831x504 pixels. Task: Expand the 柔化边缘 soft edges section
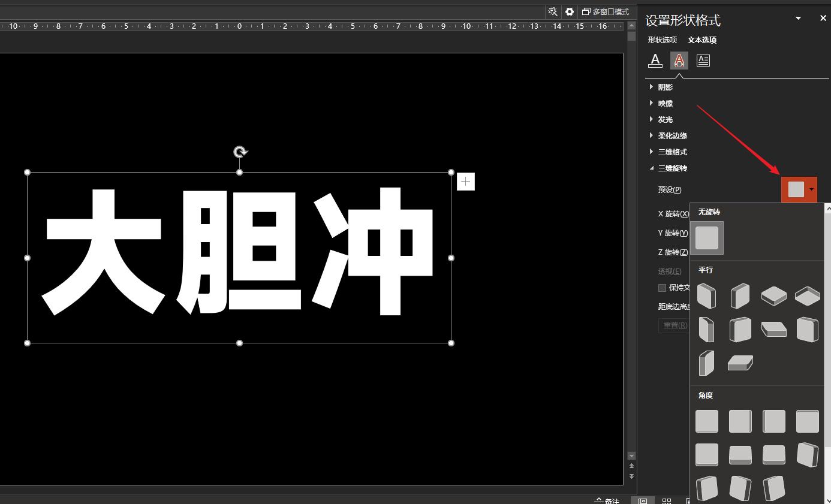coord(672,135)
